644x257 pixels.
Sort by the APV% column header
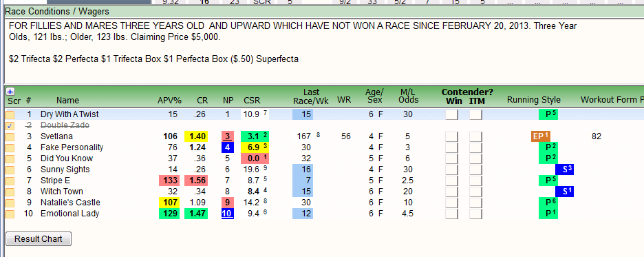[169, 101]
